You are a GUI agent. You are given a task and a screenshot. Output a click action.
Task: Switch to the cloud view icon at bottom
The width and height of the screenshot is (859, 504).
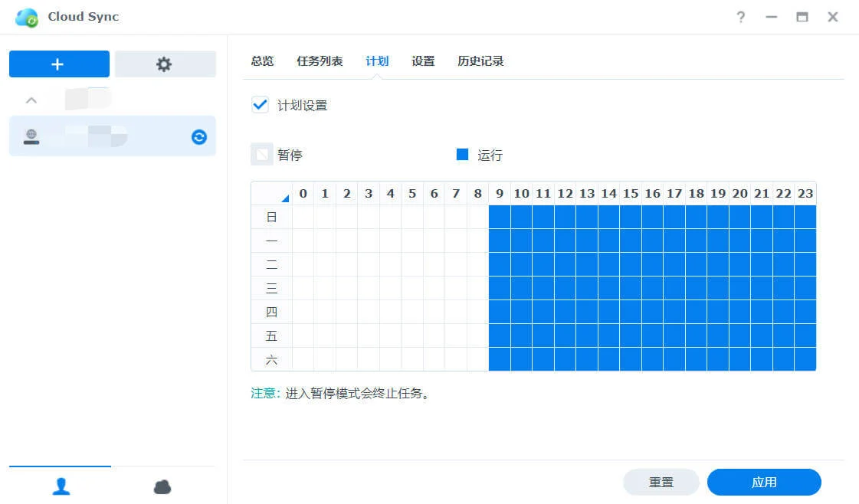pos(162,486)
